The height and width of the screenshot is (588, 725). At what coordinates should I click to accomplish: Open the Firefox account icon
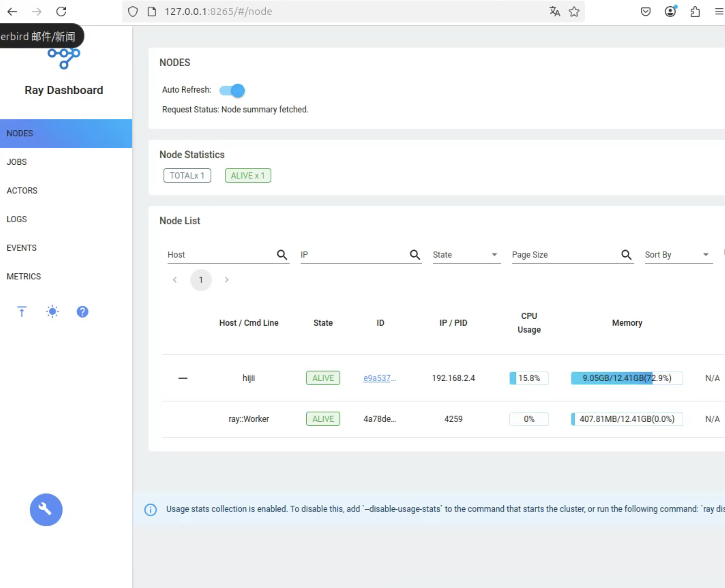(670, 11)
